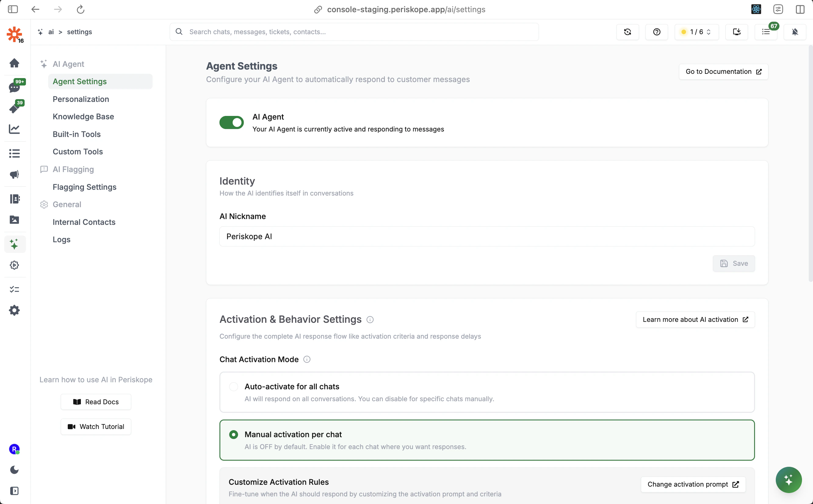Toggle dark mode moon icon
The width and height of the screenshot is (813, 504).
[14, 470]
